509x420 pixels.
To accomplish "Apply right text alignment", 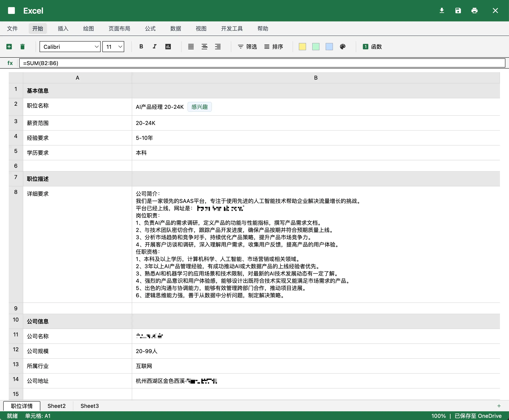I will 218,46.
